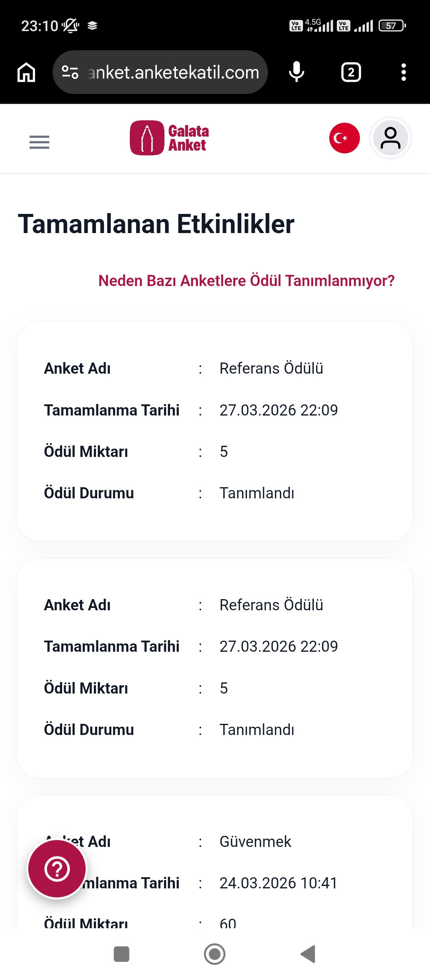Select second Referans Ödülü card name
Viewport: 430px width, 980px height.
click(271, 605)
